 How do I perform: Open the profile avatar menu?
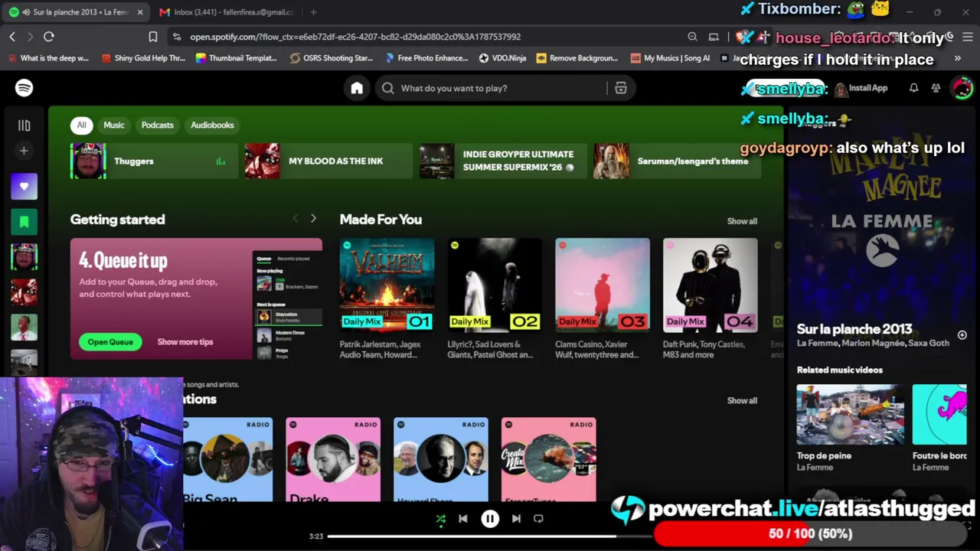pyautogui.click(x=962, y=88)
